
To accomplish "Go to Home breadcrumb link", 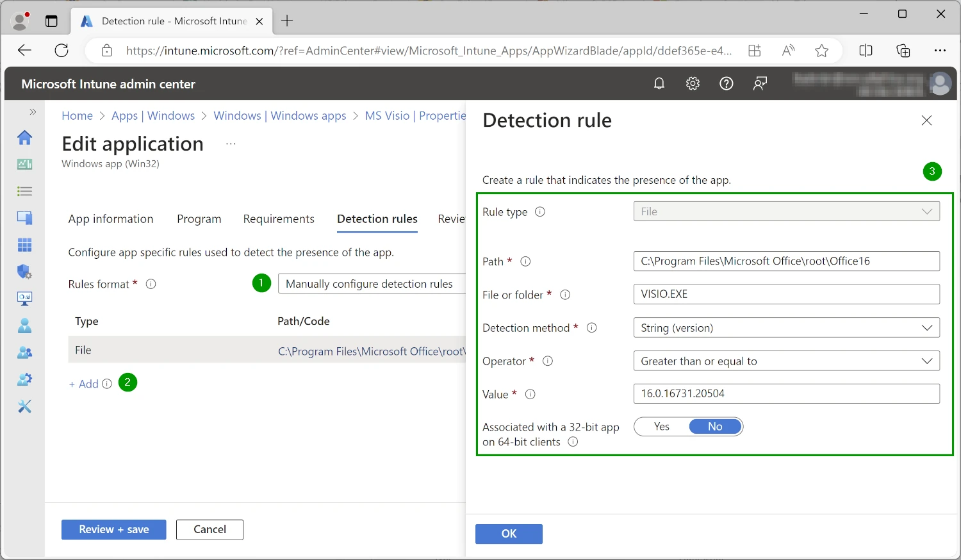I will (77, 116).
